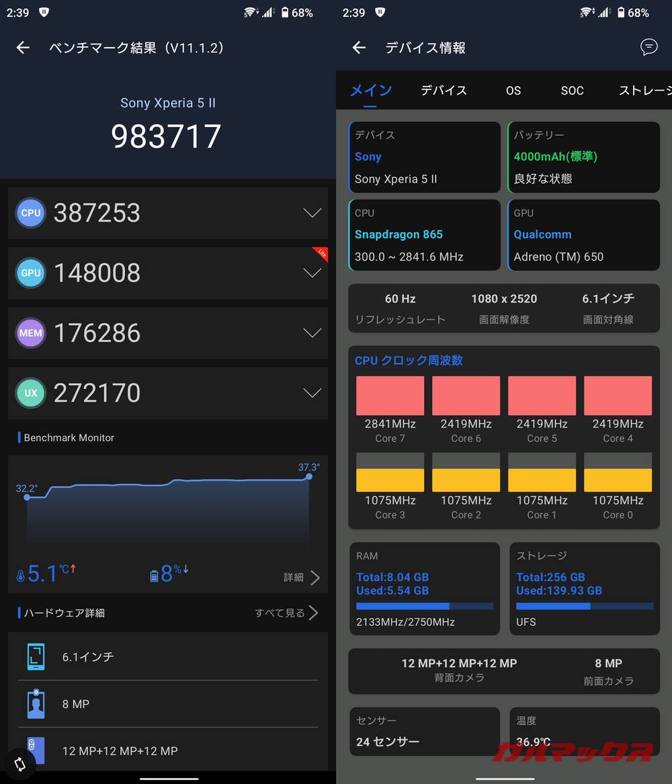672x784 pixels.
Task: Tap Core 0 1075MHz frequency block
Action: pos(618,472)
